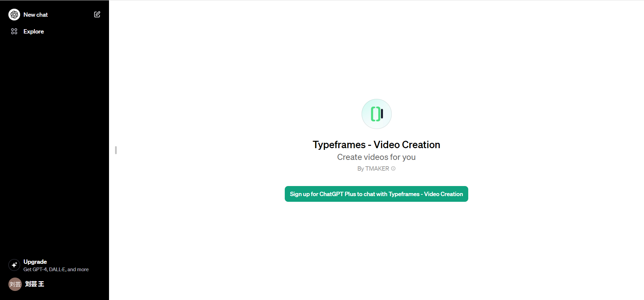Click the By TMAKER author label
644x300 pixels.
click(373, 169)
